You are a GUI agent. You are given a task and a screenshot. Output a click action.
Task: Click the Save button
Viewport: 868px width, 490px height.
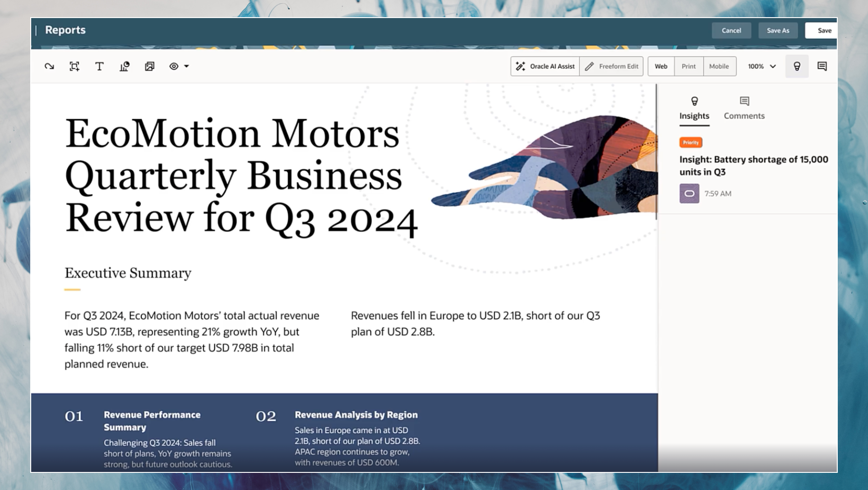(822, 30)
